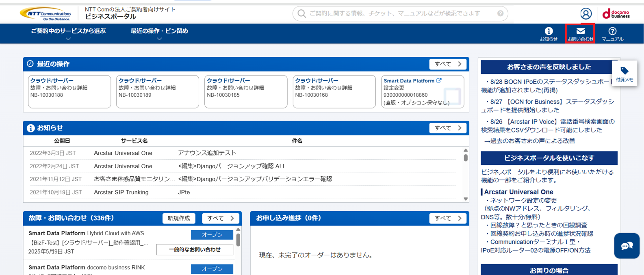Expand the ご契約中のサービスから選ぶ menu
This screenshot has height=275, width=644.
pyautogui.click(x=68, y=34)
